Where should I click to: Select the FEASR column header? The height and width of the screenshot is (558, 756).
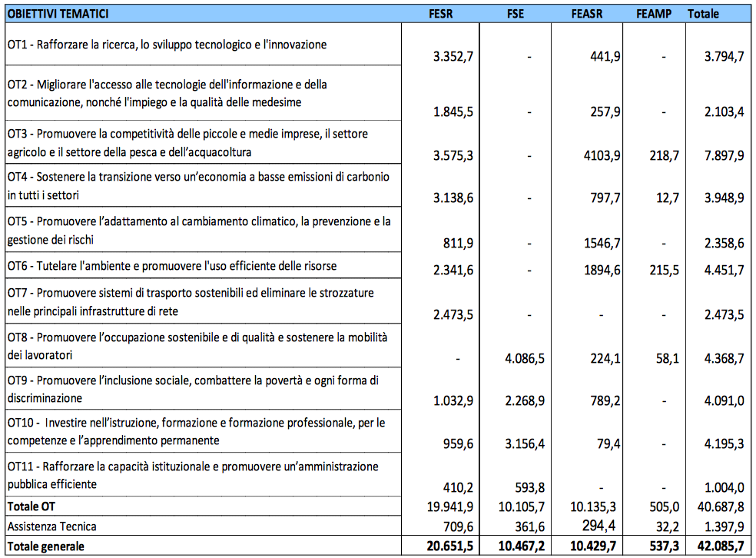(587, 14)
